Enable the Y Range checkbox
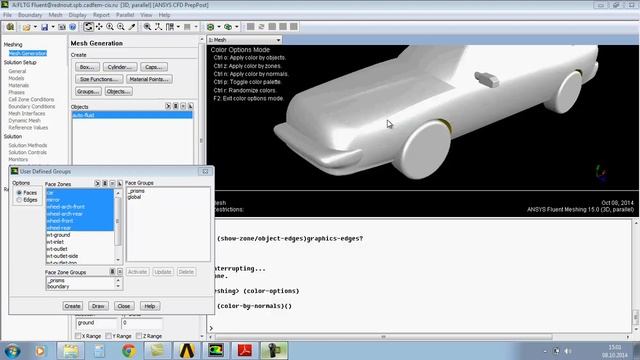The width and height of the screenshot is (640, 360). click(108, 336)
